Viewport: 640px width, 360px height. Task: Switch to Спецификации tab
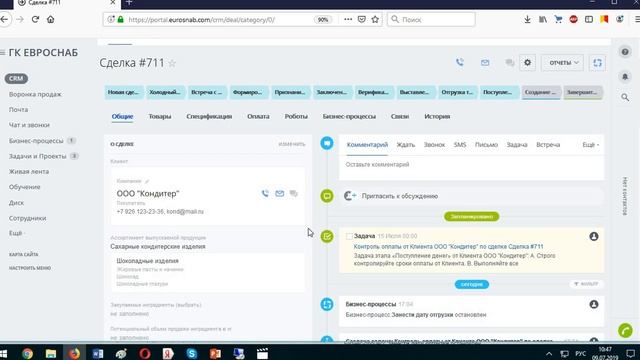click(209, 116)
